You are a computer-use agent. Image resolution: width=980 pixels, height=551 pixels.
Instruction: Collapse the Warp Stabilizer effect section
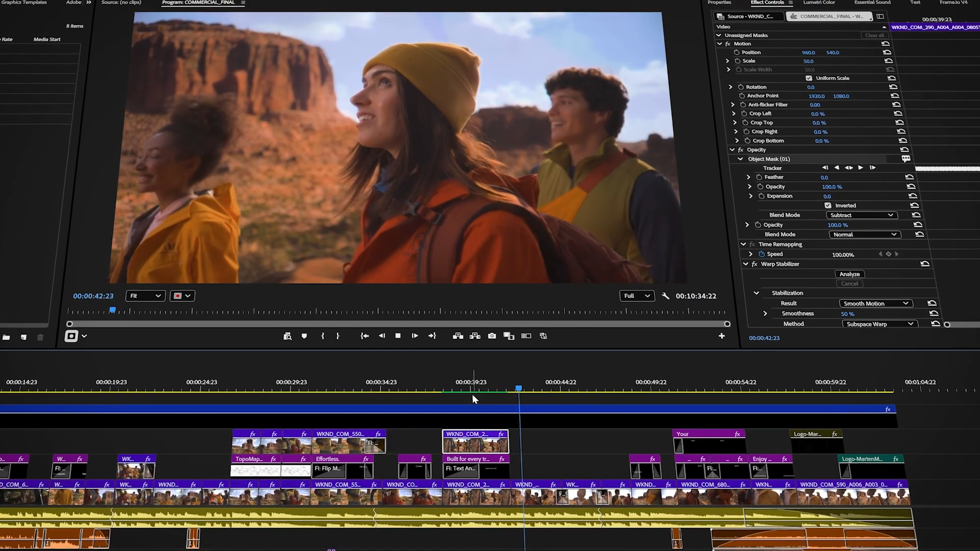[746, 264]
